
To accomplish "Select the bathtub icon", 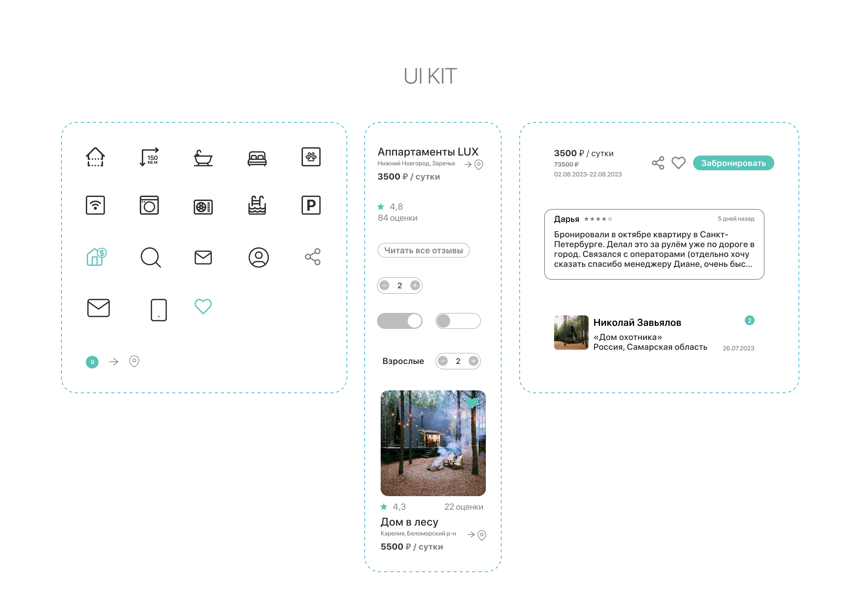I will (x=203, y=158).
